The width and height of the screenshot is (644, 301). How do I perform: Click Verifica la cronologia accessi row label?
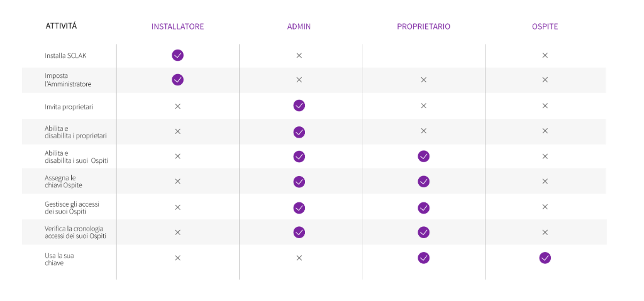77,232
